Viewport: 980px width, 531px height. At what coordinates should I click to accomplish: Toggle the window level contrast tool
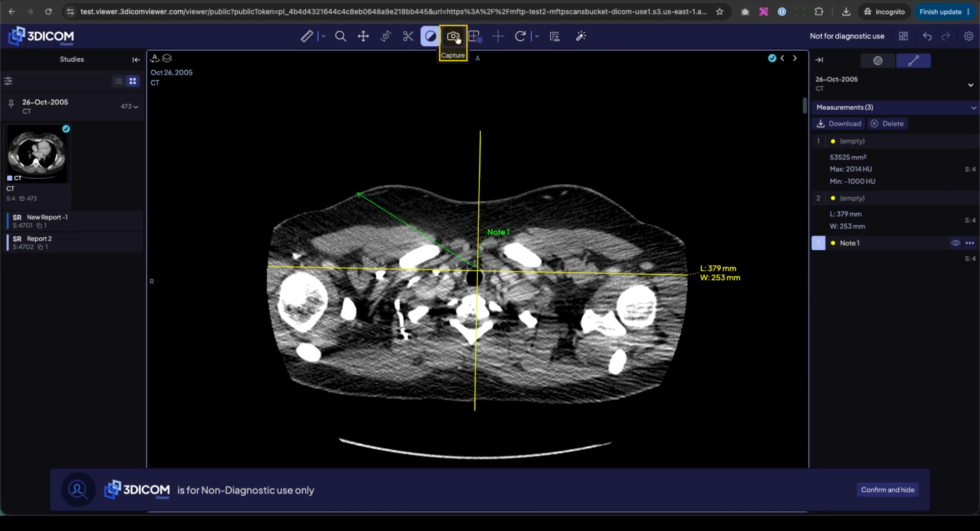[430, 36]
